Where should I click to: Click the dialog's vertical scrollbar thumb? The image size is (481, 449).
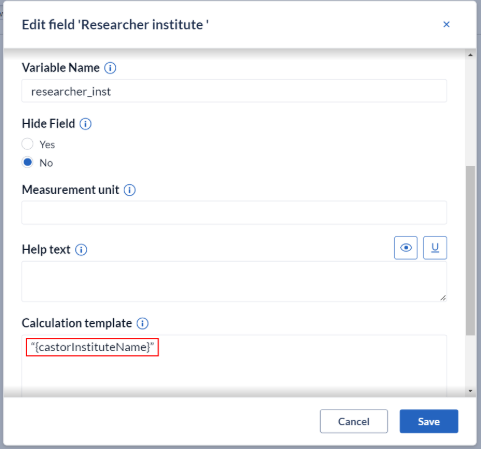click(x=470, y=250)
